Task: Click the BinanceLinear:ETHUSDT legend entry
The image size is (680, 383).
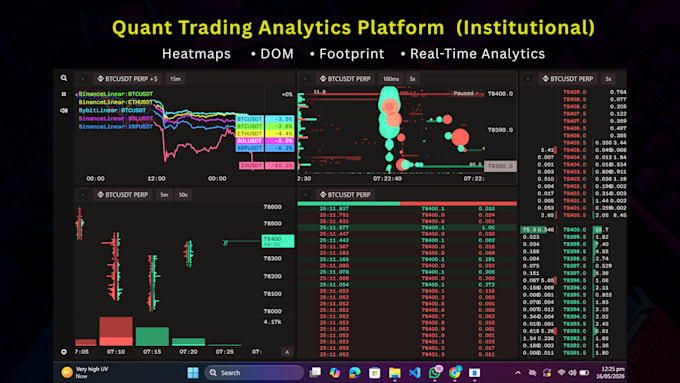Action: tap(115, 102)
